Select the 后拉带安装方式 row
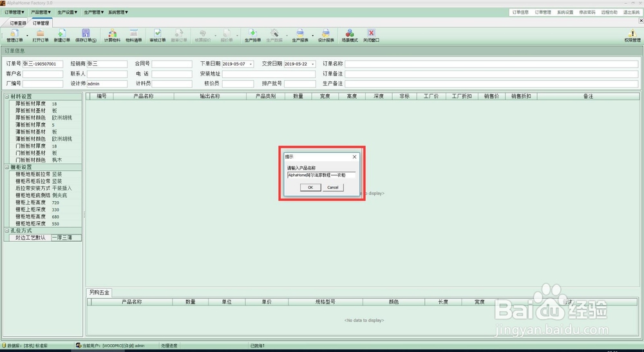The image size is (644, 352). pyautogui.click(x=45, y=188)
